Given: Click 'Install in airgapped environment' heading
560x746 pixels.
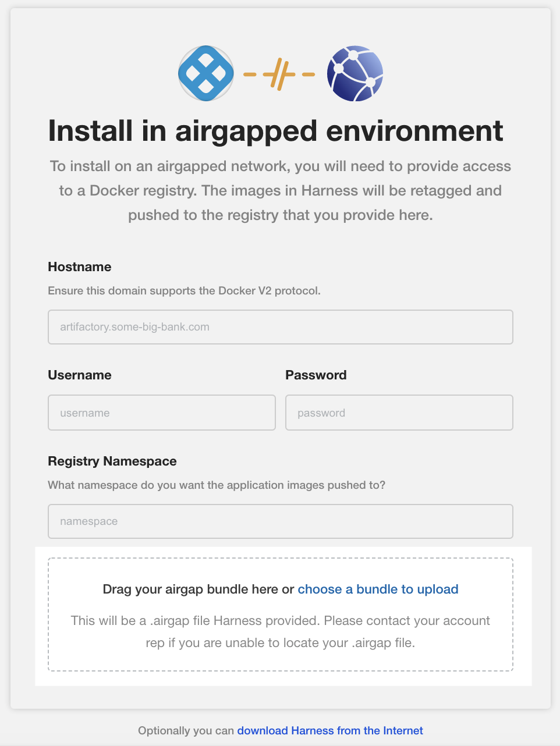Looking at the screenshot, I should point(276,130).
